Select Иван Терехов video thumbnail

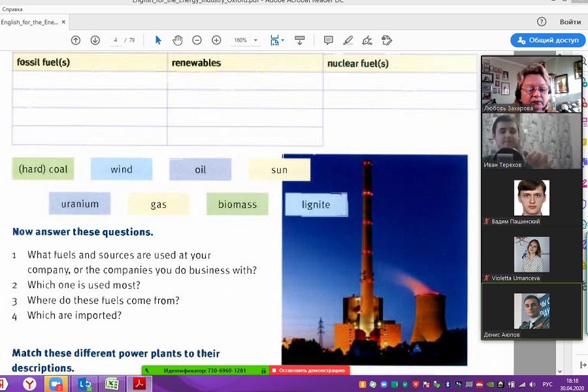click(532, 141)
